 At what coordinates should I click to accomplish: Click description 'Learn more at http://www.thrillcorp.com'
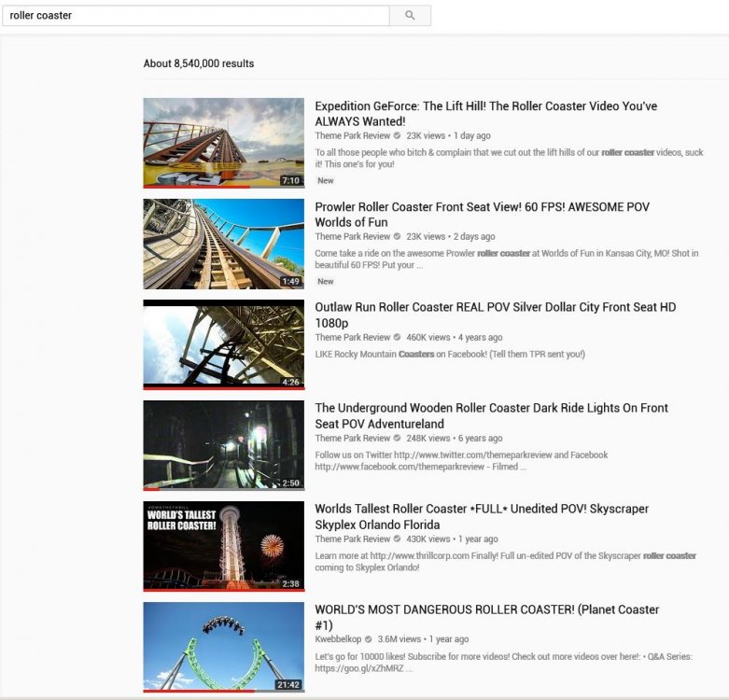coord(505,562)
